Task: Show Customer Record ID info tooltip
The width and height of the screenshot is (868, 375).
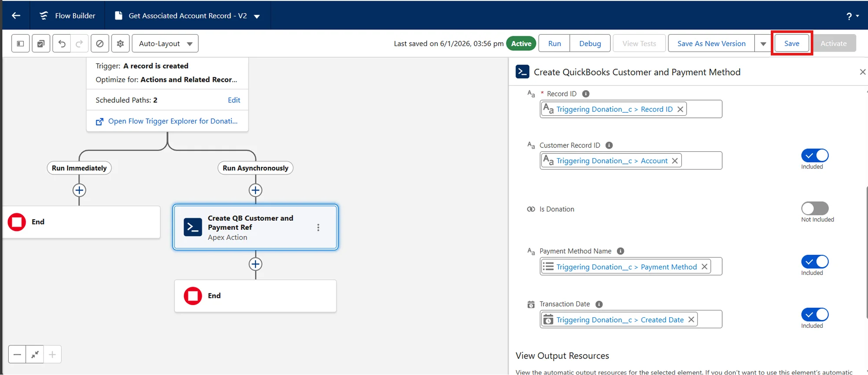Action: tap(609, 145)
